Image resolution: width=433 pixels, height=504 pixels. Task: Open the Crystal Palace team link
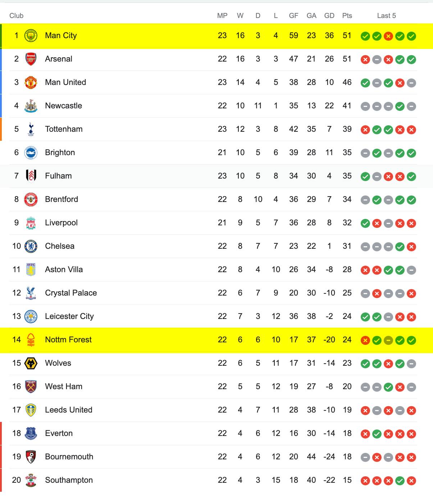pos(71,293)
